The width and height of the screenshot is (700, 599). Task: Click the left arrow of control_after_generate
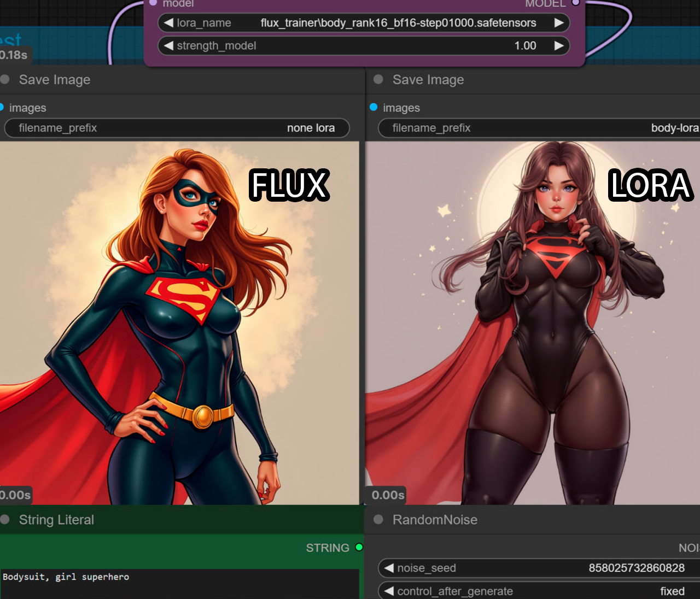pos(389,591)
